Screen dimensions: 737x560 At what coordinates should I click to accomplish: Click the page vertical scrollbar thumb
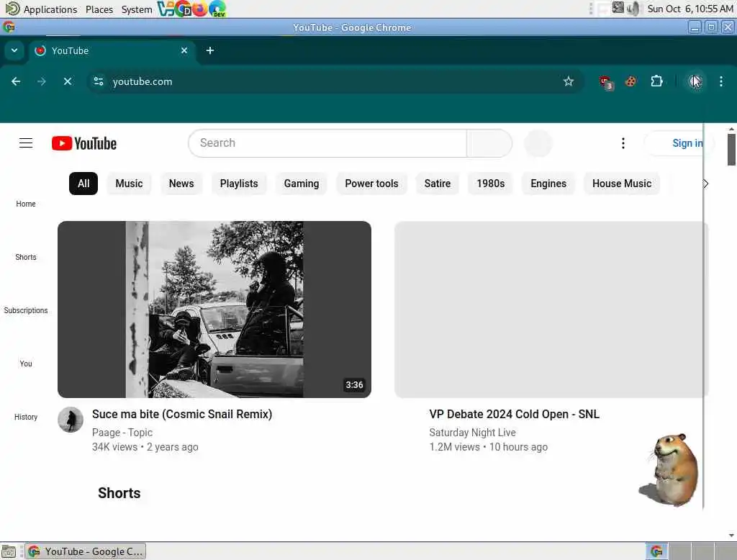click(731, 150)
